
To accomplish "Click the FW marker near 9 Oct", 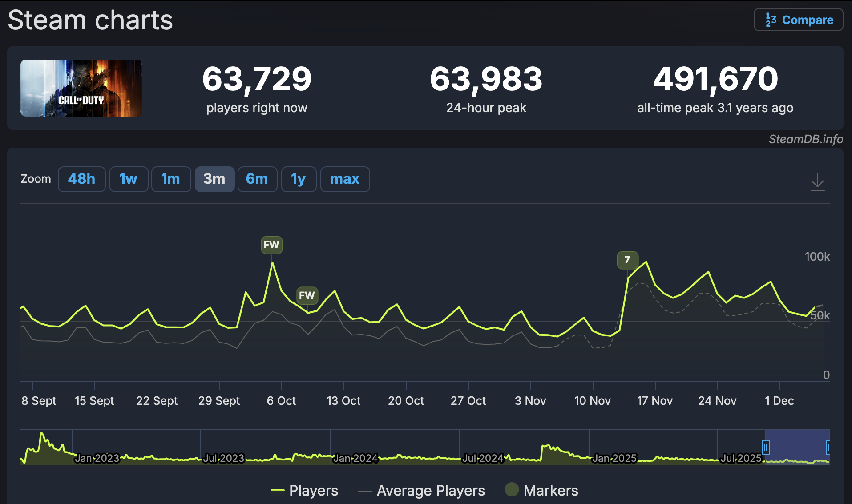I will click(x=307, y=295).
